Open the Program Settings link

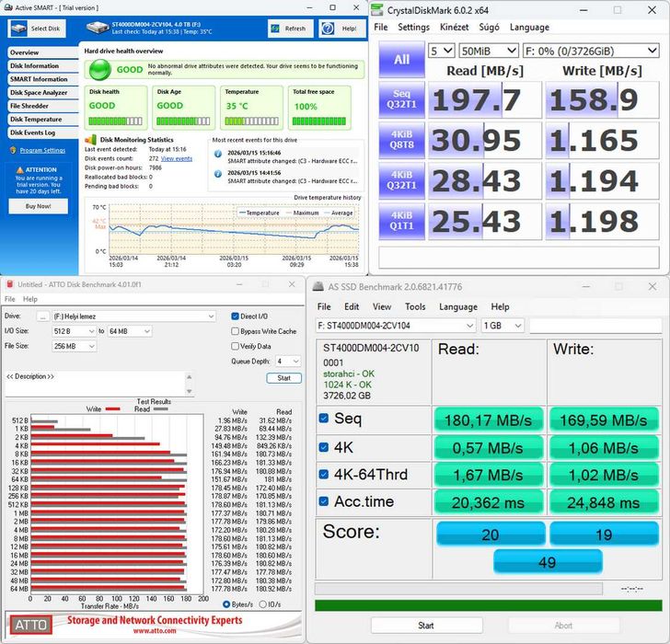42,150
